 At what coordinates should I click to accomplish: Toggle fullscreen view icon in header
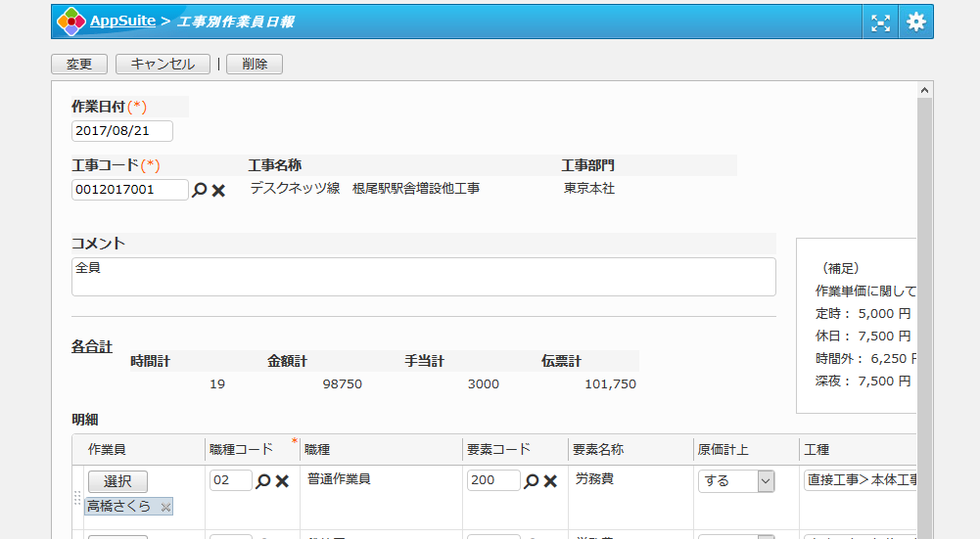879,22
